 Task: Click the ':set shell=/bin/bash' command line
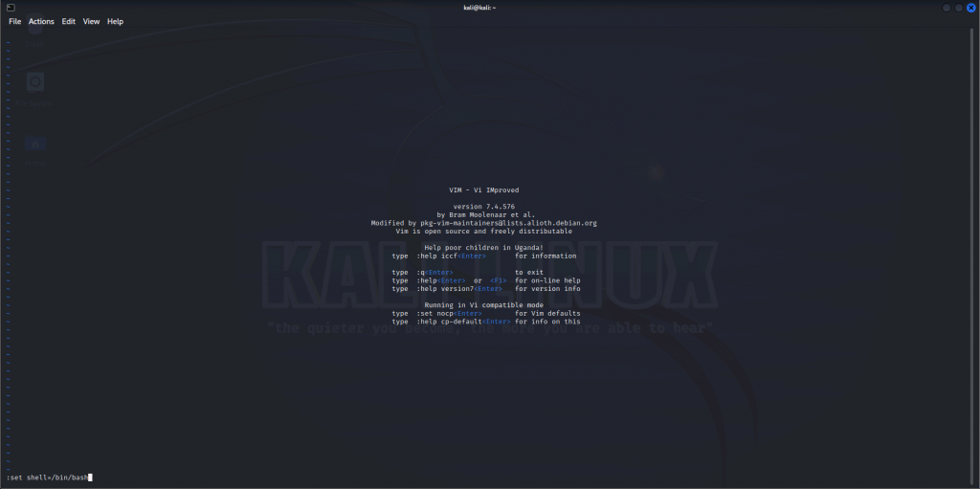coord(49,478)
